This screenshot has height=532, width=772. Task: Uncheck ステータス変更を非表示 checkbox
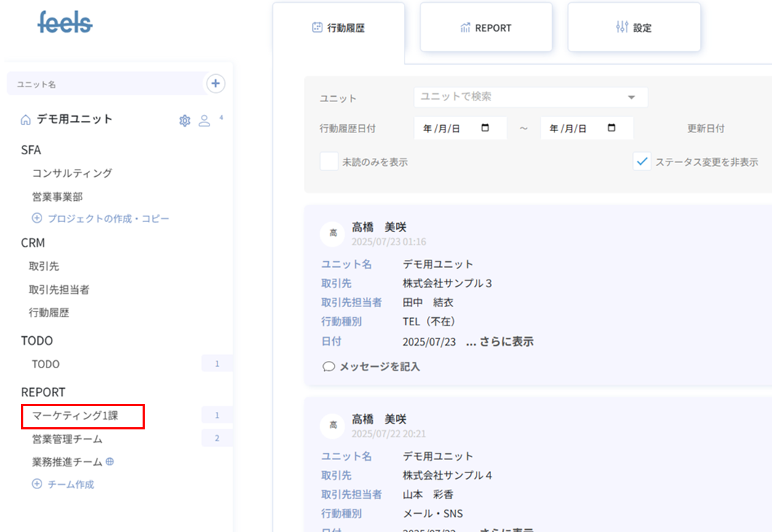(x=642, y=162)
